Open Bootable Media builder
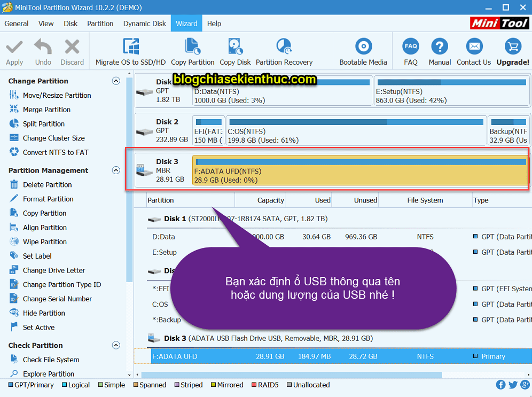 pyautogui.click(x=363, y=52)
